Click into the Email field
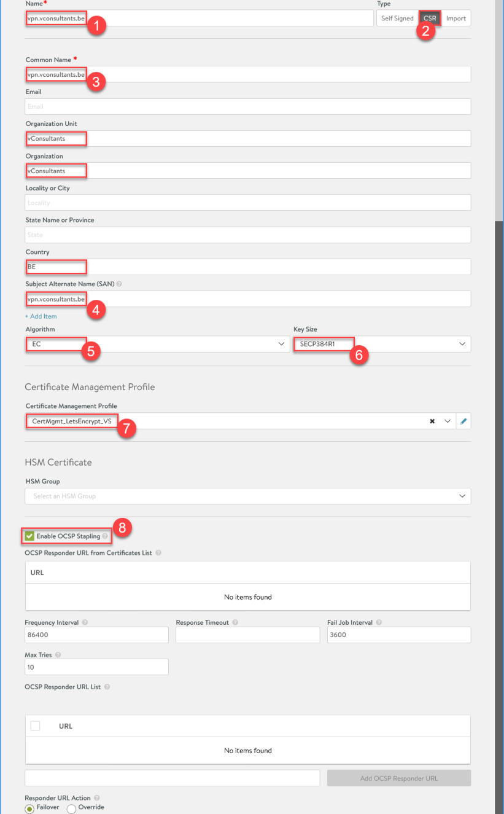 point(248,106)
